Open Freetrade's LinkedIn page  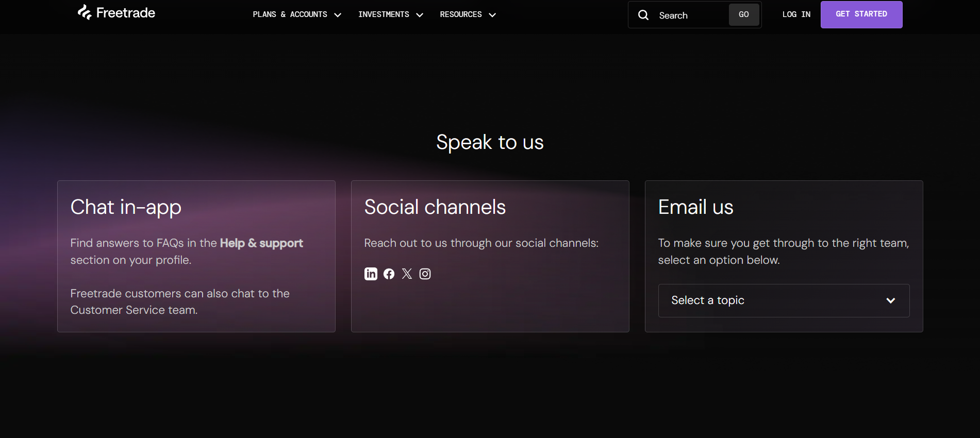371,274
